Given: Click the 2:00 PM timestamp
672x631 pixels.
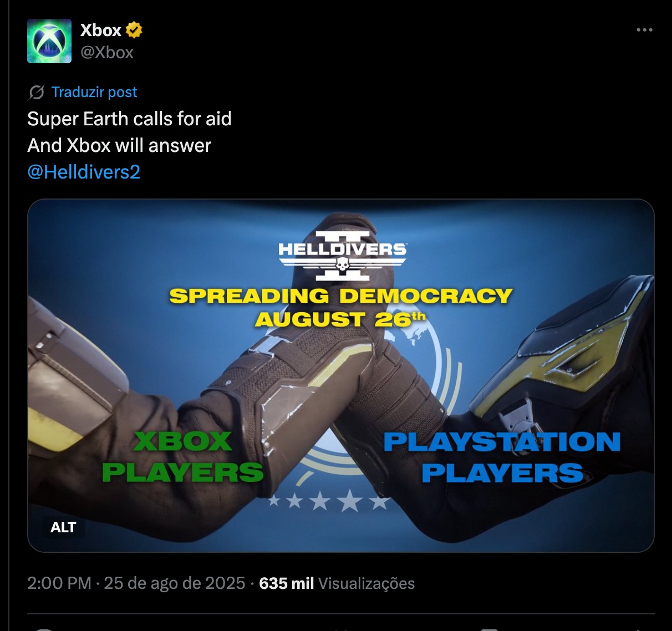Looking at the screenshot, I should click(59, 583).
